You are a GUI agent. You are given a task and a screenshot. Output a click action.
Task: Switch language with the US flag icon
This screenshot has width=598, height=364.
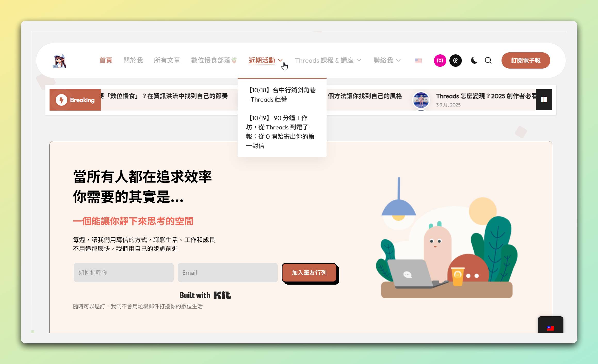pyautogui.click(x=418, y=61)
